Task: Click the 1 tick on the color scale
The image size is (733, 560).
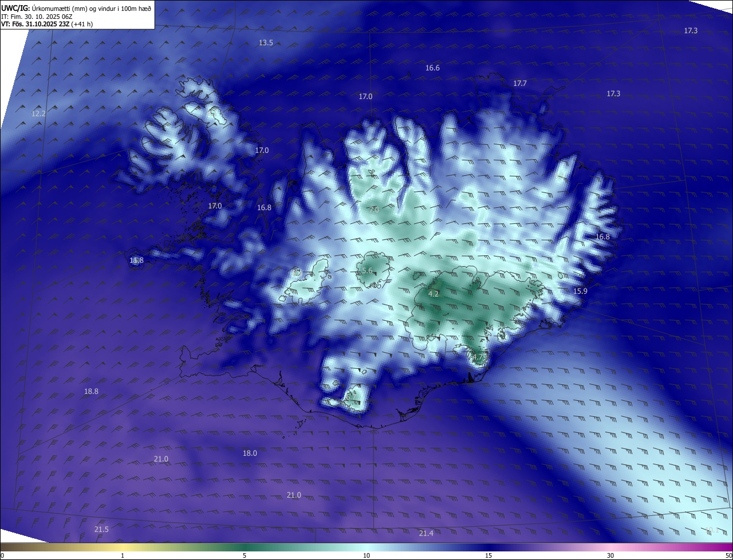Action: coord(123,555)
